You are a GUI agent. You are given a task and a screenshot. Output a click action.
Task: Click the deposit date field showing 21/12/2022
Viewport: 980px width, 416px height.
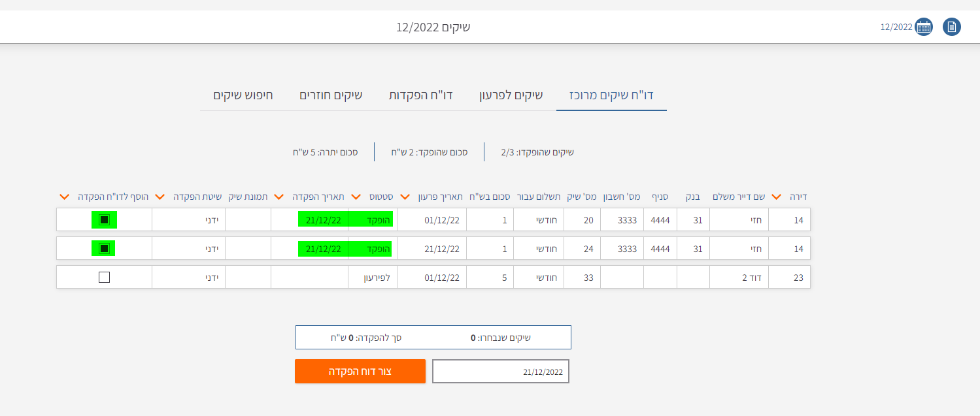click(501, 372)
